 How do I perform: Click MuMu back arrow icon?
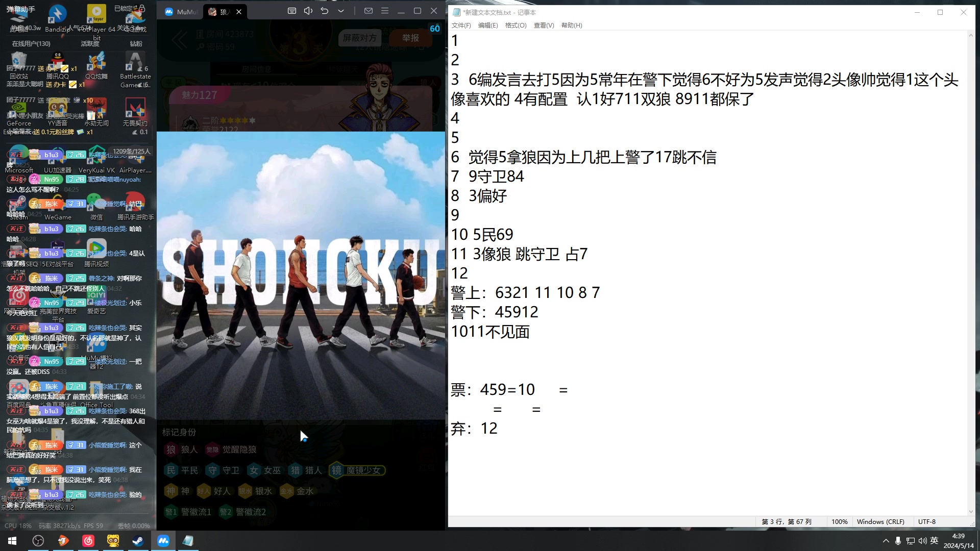[x=325, y=11]
